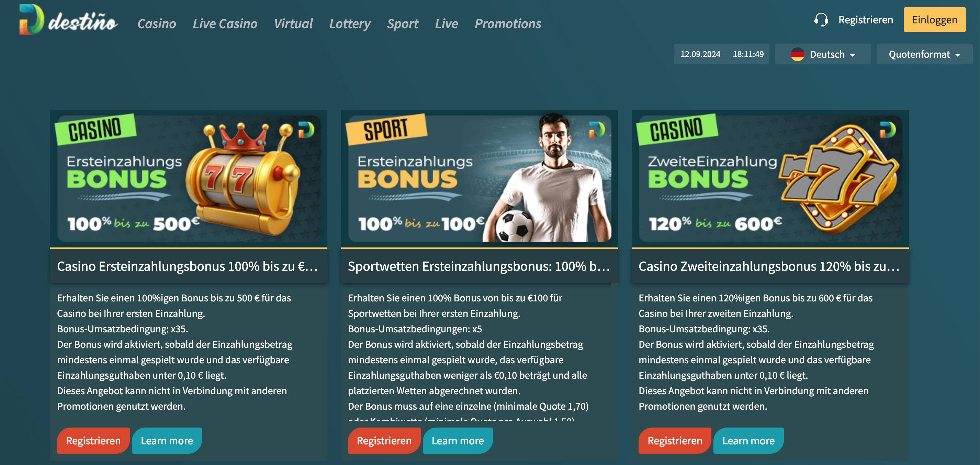Click the destiño logo icon
The width and height of the screenshot is (980, 465).
coord(32,19)
